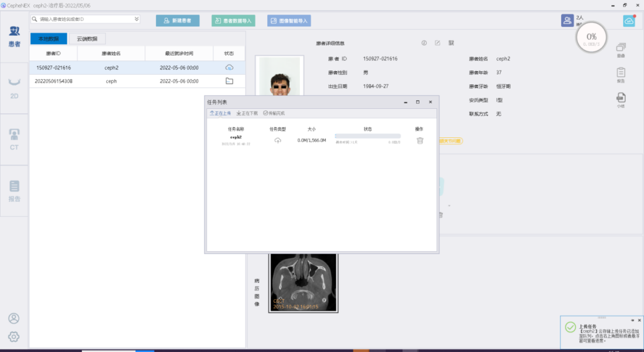Click the QR code icon in patient details
644x352 pixels.
click(x=451, y=43)
